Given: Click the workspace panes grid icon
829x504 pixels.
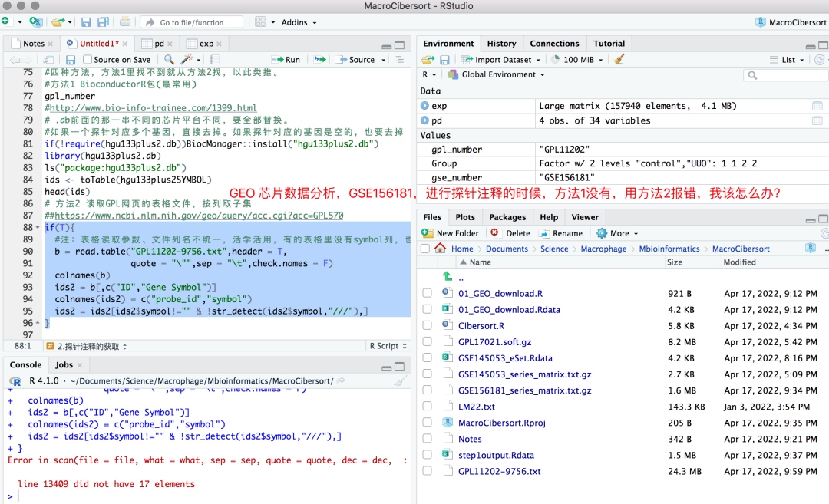Looking at the screenshot, I should (x=261, y=21).
